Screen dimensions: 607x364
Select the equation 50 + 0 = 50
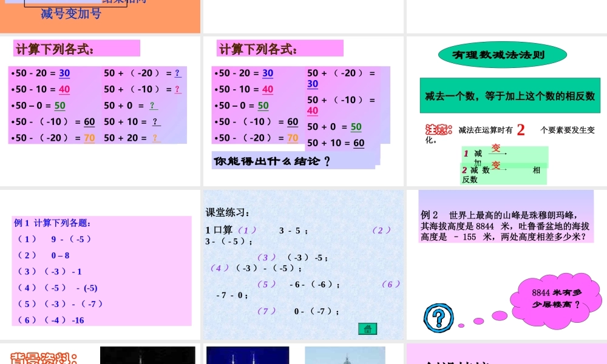334,127
